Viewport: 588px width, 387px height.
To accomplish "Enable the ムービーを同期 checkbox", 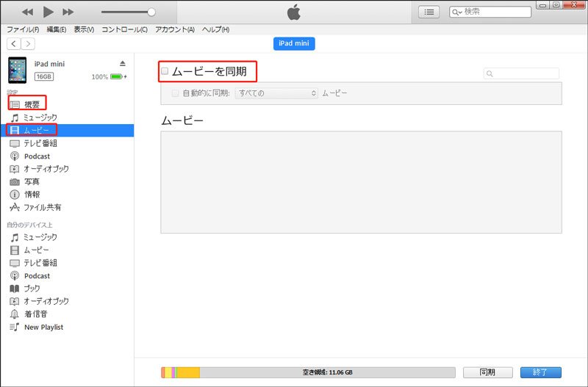I will (165, 71).
